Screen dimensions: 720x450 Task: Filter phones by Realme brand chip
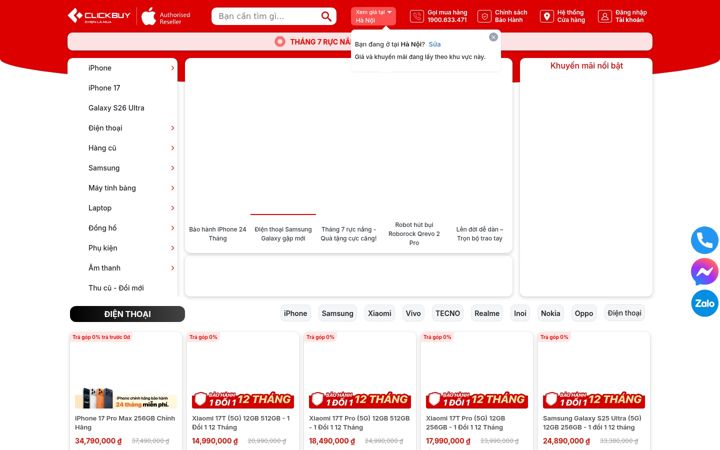pos(487,313)
